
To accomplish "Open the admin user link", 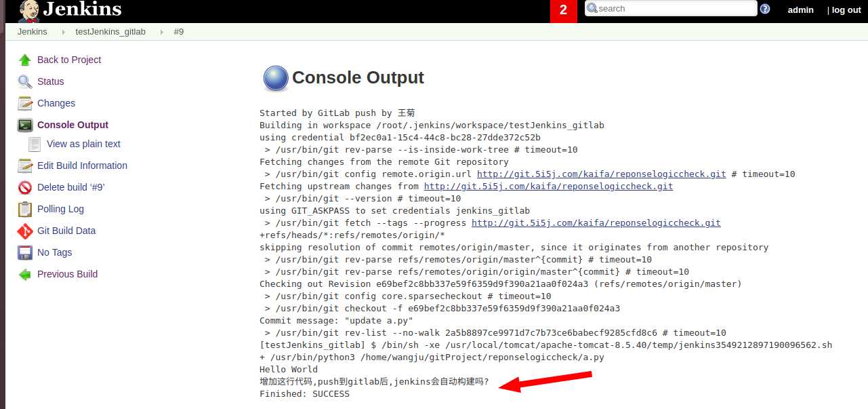I will pos(800,10).
